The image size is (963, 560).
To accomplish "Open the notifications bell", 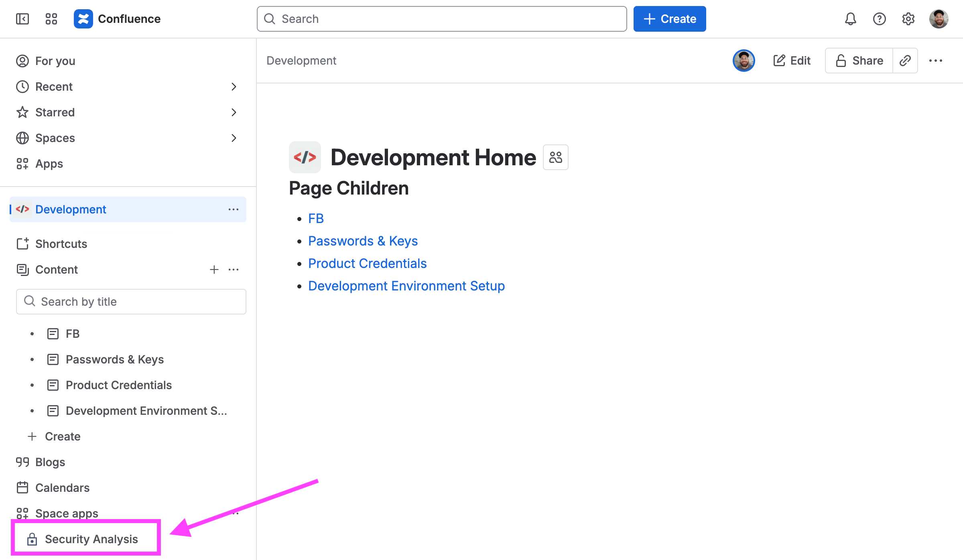I will (850, 19).
